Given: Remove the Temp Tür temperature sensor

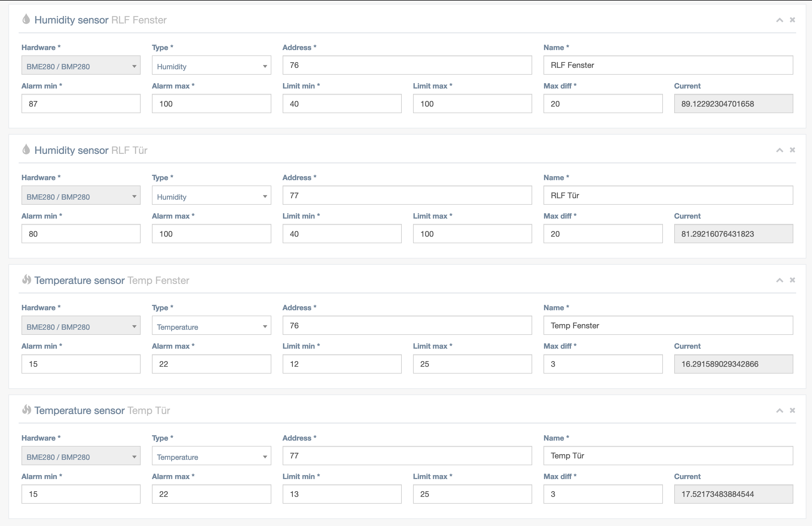Looking at the screenshot, I should pos(792,410).
